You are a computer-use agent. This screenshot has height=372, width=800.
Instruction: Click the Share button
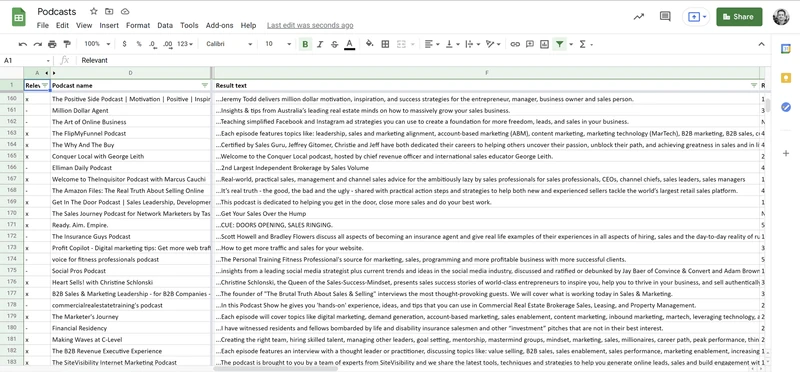click(x=739, y=17)
